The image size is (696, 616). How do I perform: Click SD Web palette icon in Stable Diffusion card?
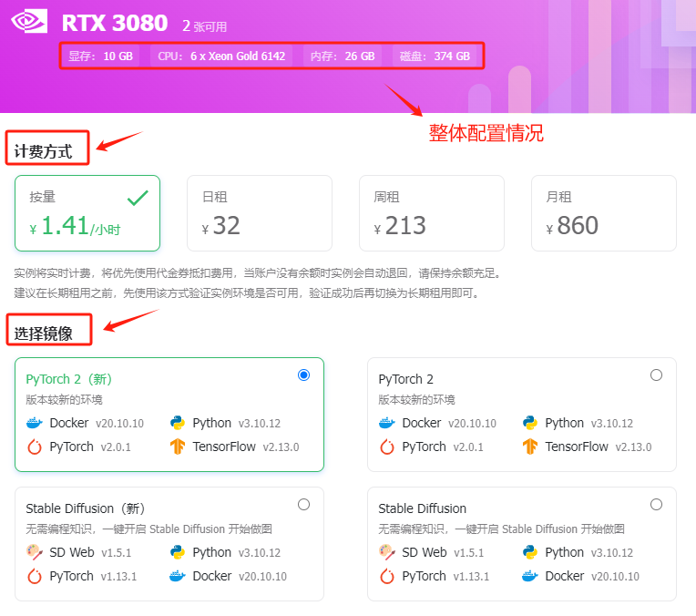tap(387, 552)
